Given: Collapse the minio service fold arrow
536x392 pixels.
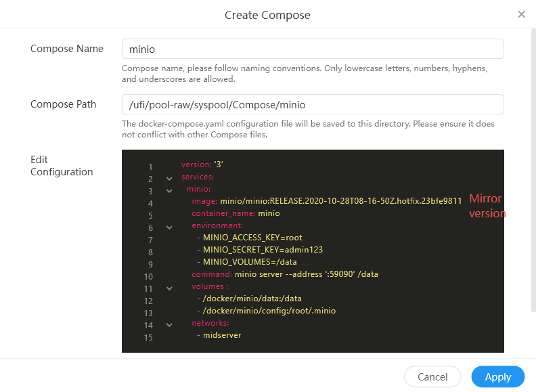Looking at the screenshot, I should coord(169,191).
